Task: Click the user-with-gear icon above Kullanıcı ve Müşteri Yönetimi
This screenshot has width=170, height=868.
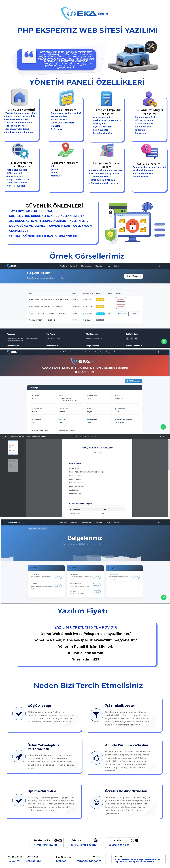Action: pos(150,99)
